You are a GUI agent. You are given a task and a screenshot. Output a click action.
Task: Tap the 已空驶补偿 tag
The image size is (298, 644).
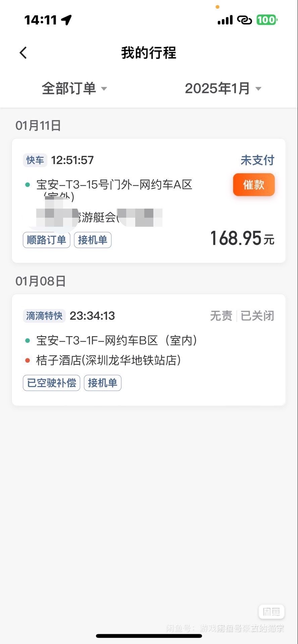tap(51, 383)
